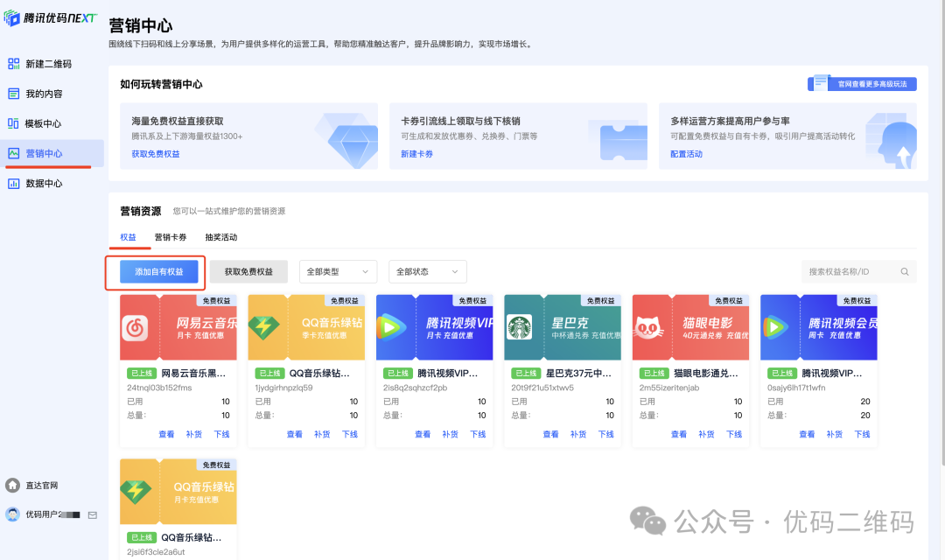Click 补货 on the 腾讯视频会员 周卡 card
This screenshot has width=945, height=560.
point(835,434)
